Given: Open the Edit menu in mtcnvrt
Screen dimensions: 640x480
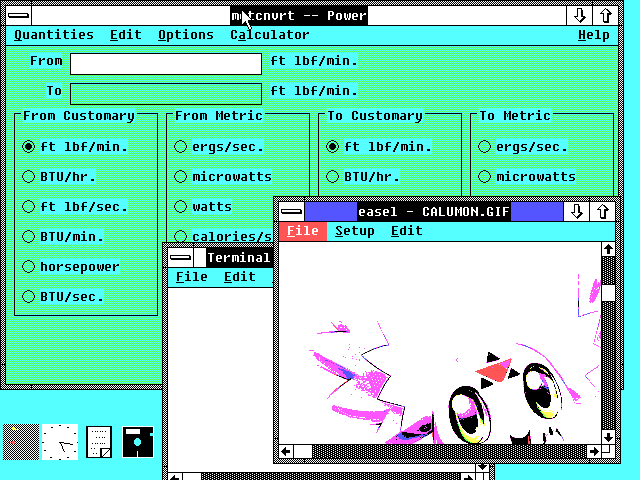Looking at the screenshot, I should (x=126, y=35).
